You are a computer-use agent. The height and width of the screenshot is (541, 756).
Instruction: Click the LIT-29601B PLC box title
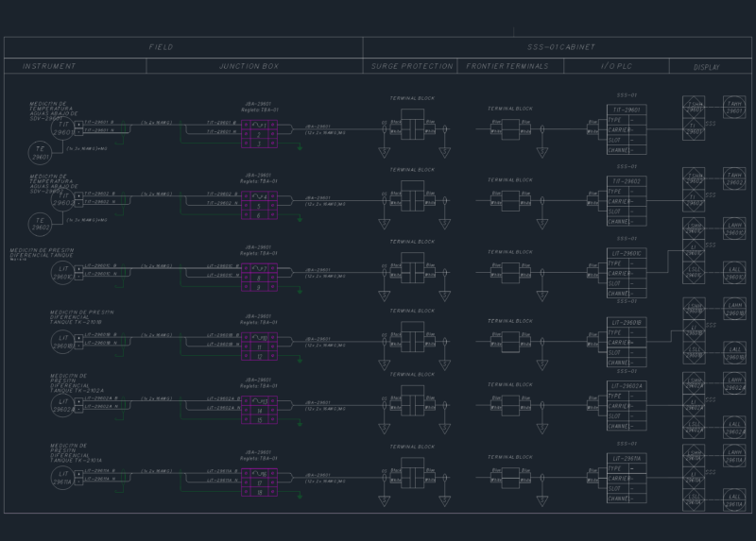[x=627, y=322]
